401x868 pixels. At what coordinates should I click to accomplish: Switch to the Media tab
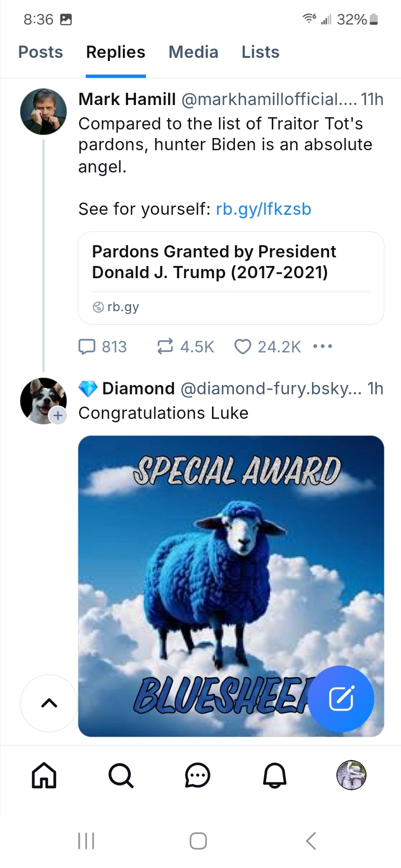tap(193, 52)
